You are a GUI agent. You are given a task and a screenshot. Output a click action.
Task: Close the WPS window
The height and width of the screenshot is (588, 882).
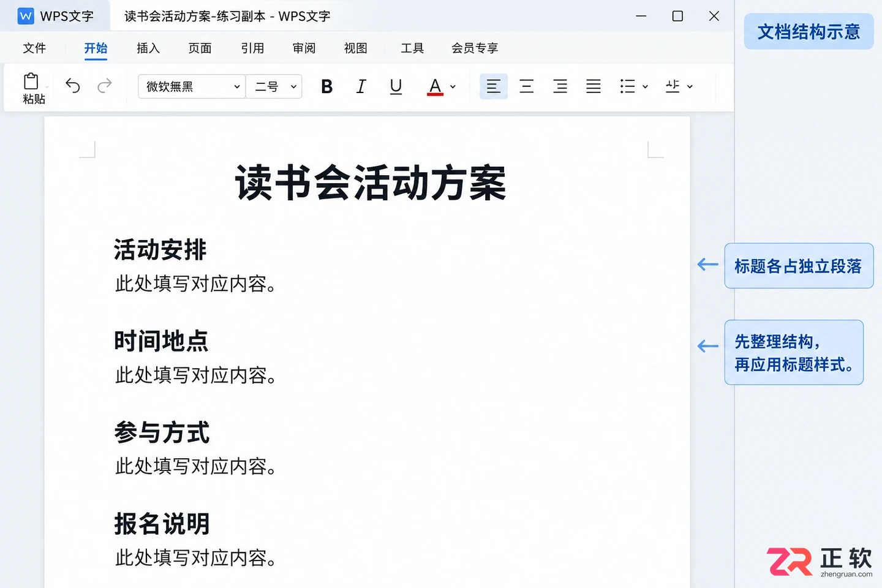pos(714,16)
